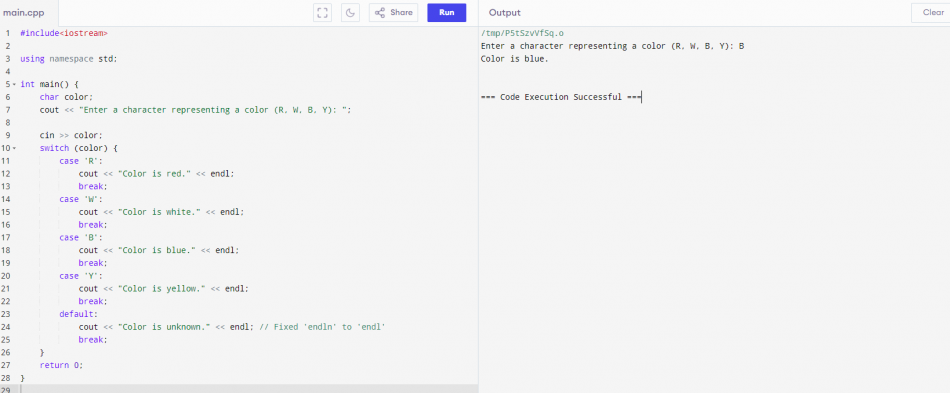This screenshot has width=950, height=393.
Task: Run the program with Run button
Action: [x=447, y=12]
